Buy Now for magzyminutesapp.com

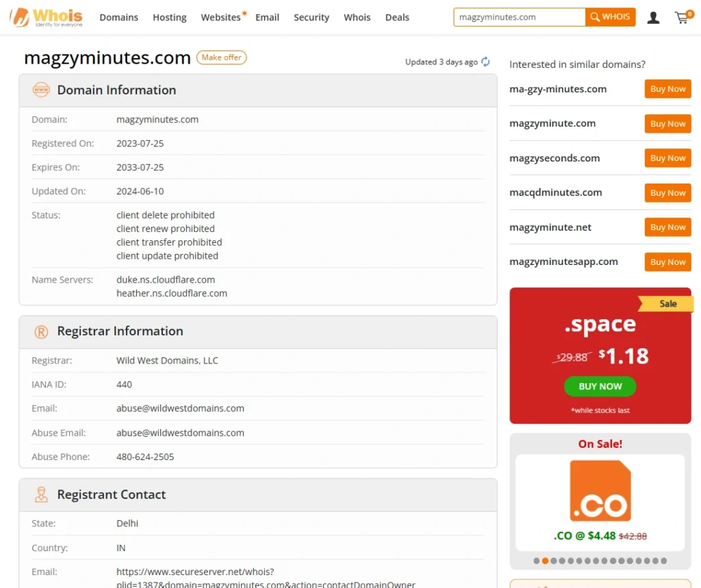pyautogui.click(x=667, y=261)
